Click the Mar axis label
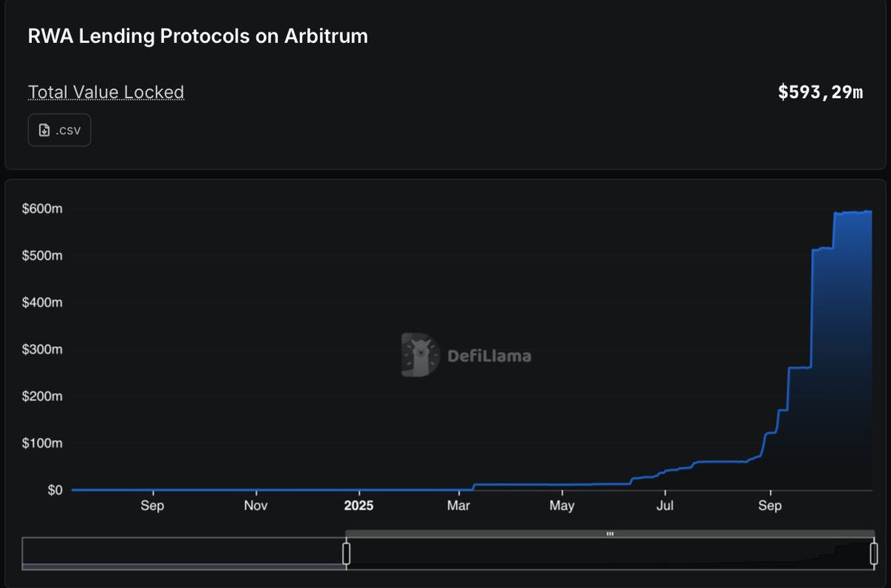This screenshot has height=588, width=891. tap(459, 506)
